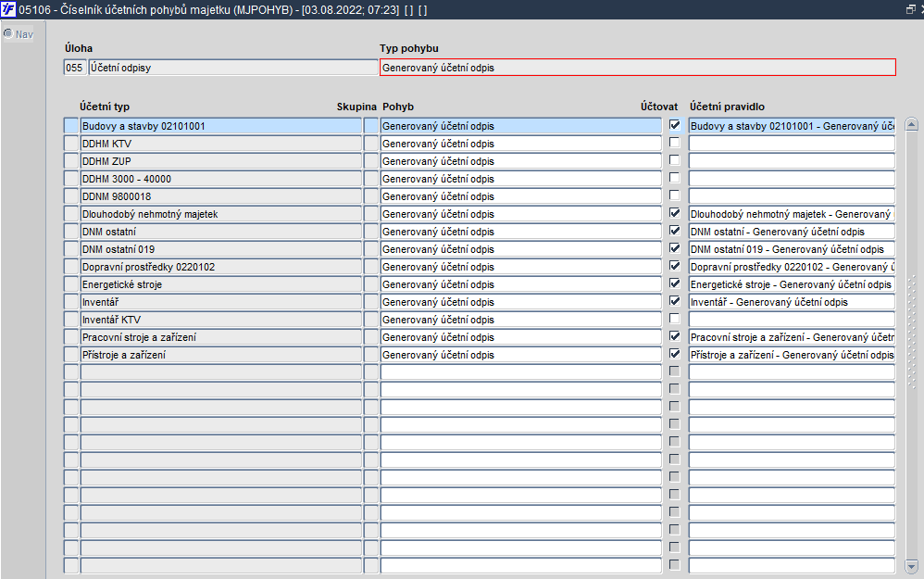Click the restore window icon at top right

tap(910, 9)
